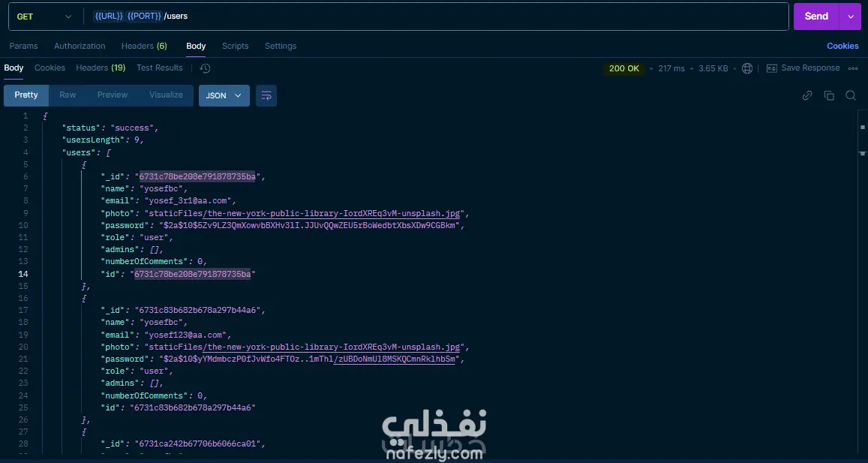The height and width of the screenshot is (463, 868).
Task: Click the {{URL}} variable in address bar
Action: point(109,16)
